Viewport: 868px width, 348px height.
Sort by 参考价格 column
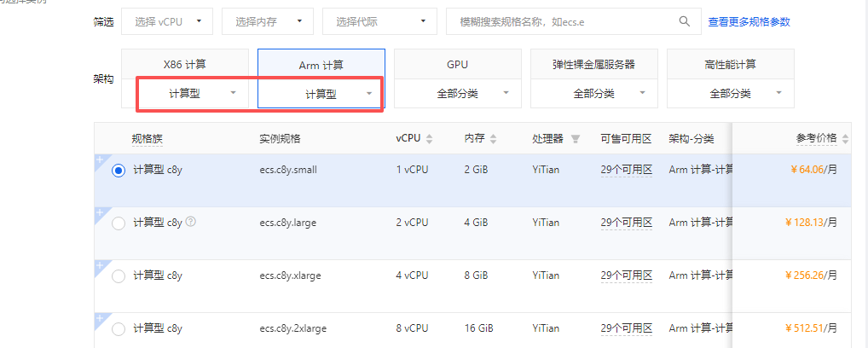[x=844, y=139]
